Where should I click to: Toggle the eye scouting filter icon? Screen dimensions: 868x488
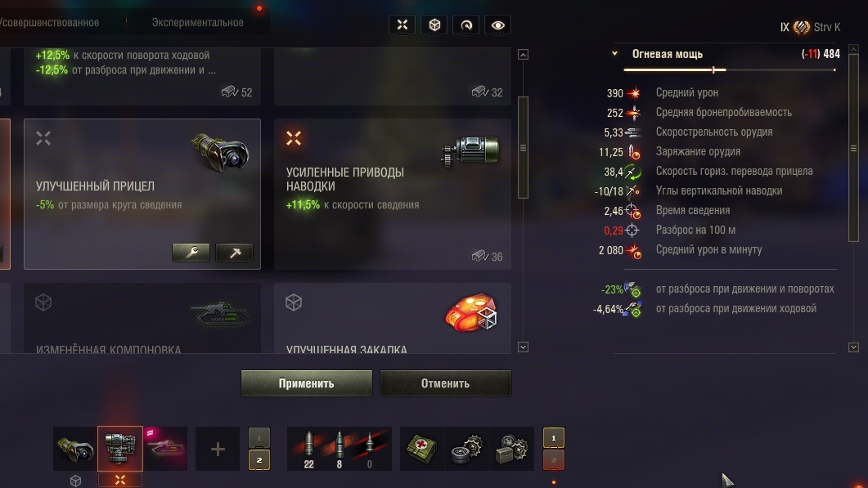pos(497,25)
